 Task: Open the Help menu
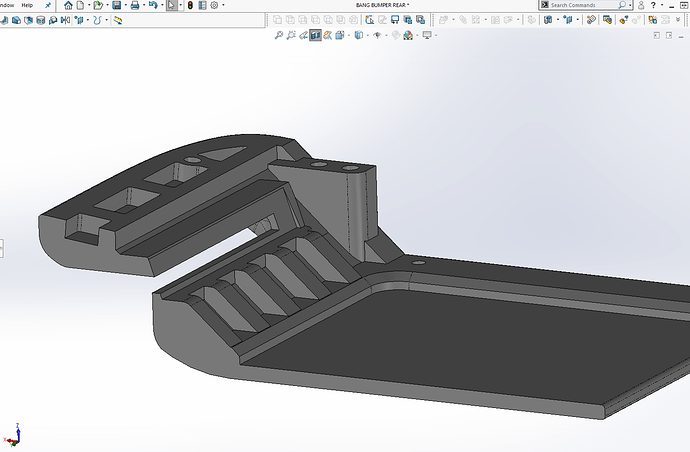(27, 5)
